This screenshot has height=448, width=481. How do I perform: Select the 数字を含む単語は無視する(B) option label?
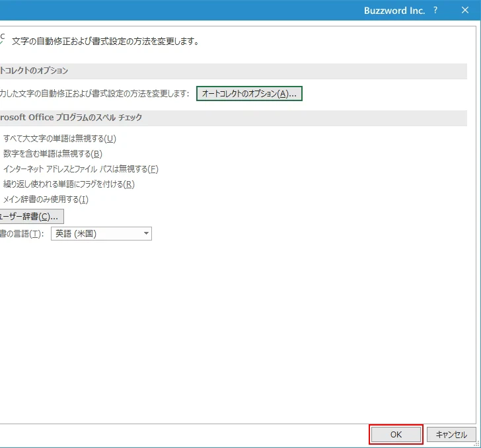52,154
